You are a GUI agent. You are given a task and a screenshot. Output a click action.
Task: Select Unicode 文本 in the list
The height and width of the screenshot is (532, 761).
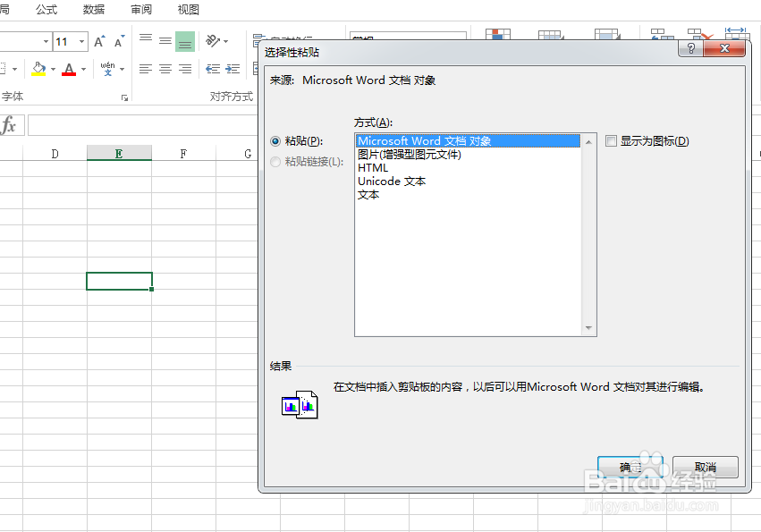(468, 182)
